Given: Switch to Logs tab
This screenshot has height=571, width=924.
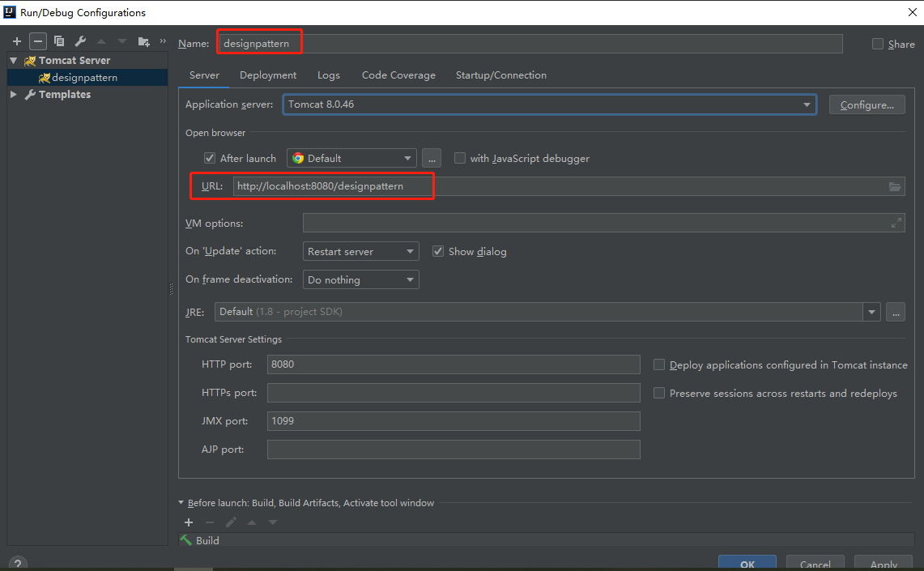Looking at the screenshot, I should point(328,75).
